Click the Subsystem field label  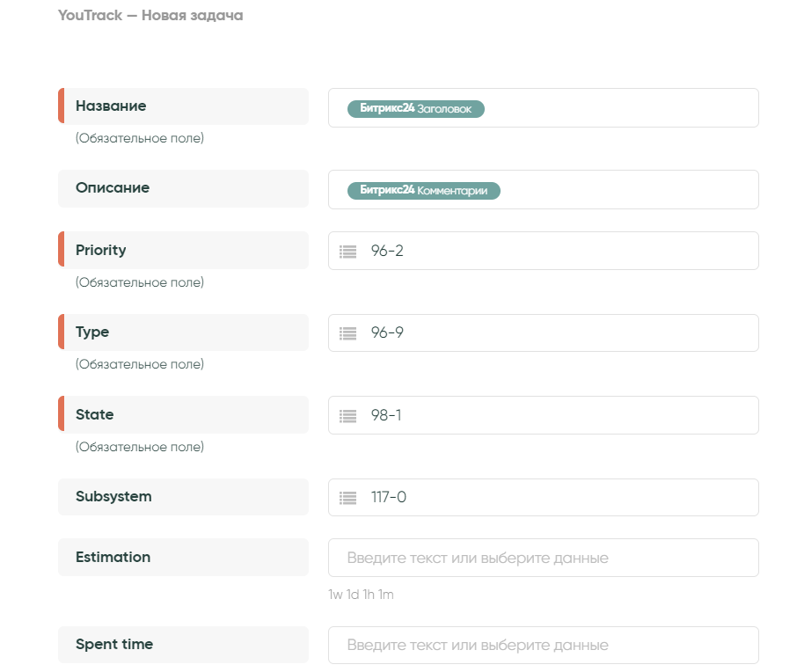click(x=113, y=497)
